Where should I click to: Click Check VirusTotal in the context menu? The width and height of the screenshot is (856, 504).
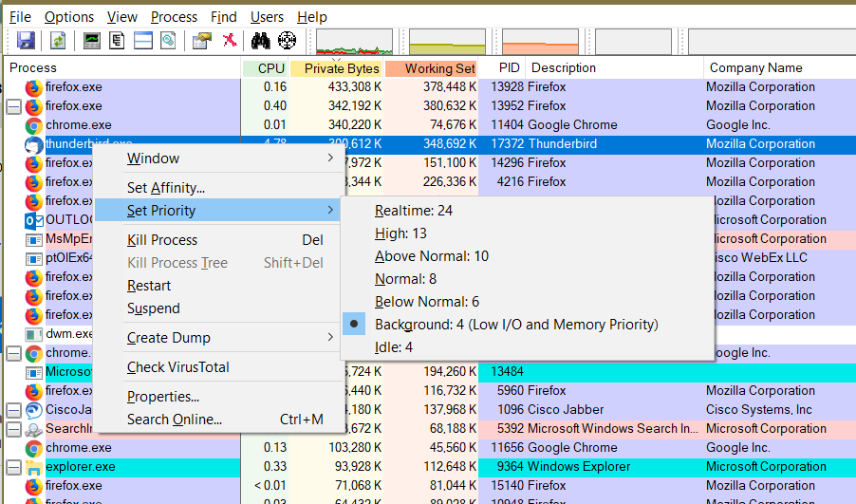coord(178,367)
